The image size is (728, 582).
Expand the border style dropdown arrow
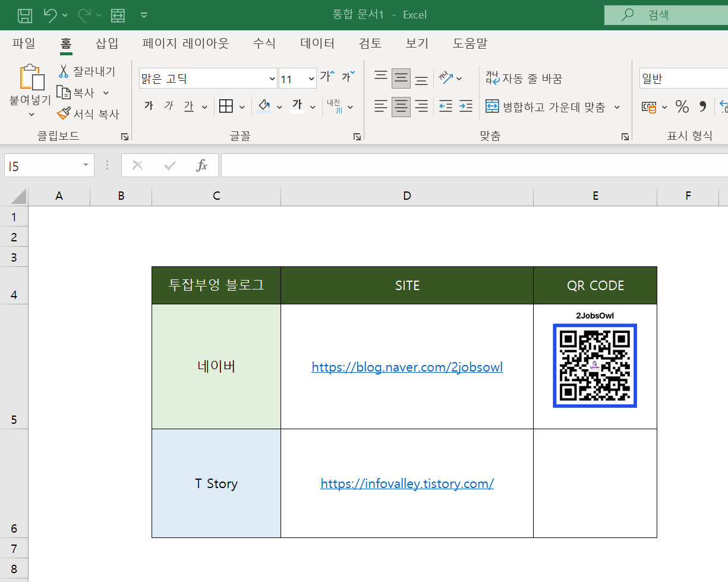click(x=242, y=107)
